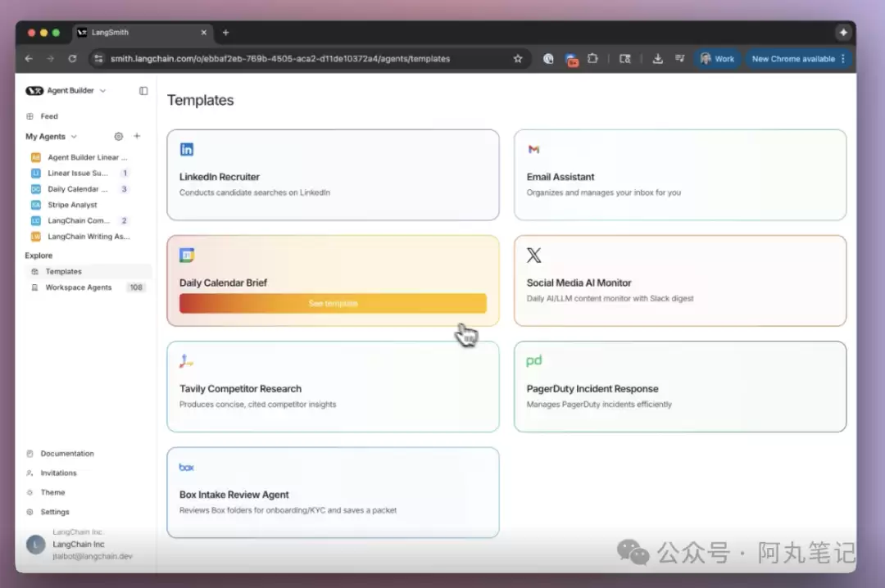Screen dimensions: 885x588
Task: Open Chrome downloads icon
Action: coord(657,59)
